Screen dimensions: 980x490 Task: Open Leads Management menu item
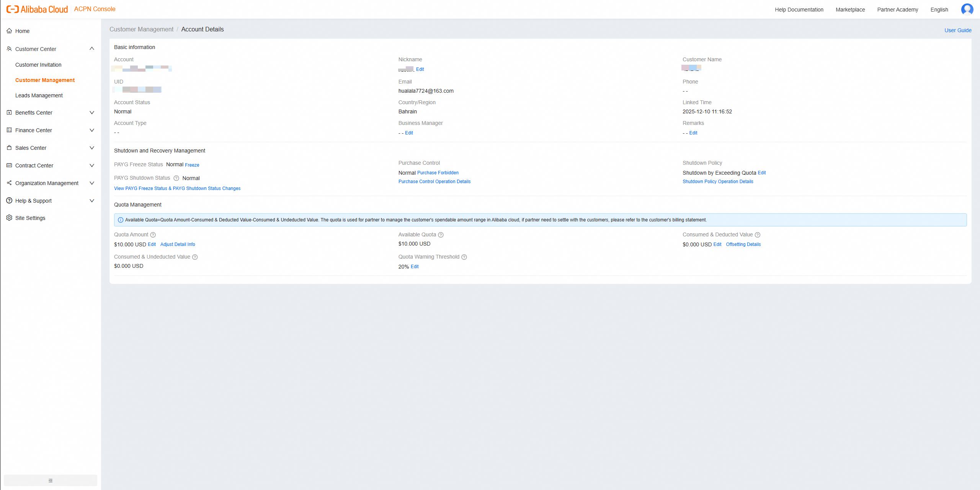point(39,95)
